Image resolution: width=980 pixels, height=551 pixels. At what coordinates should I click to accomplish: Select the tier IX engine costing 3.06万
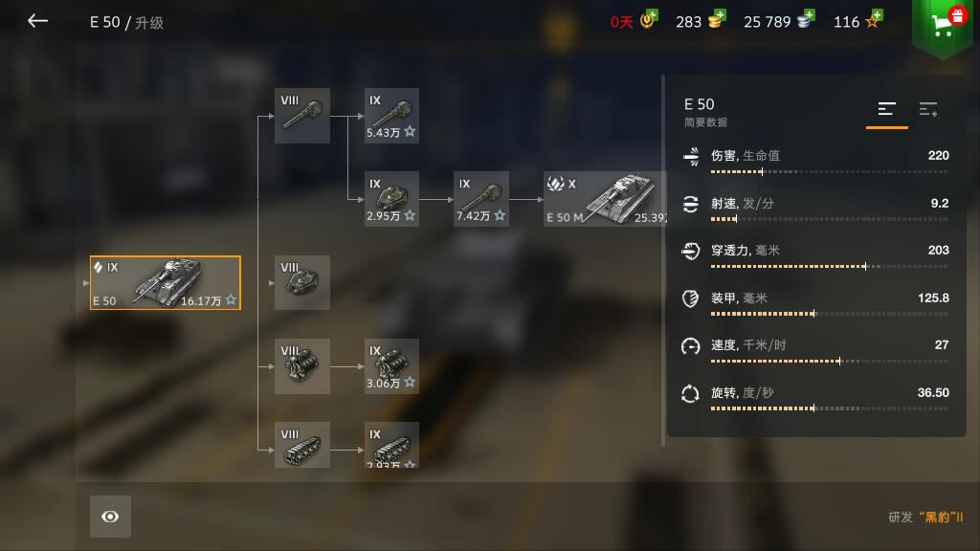(391, 366)
